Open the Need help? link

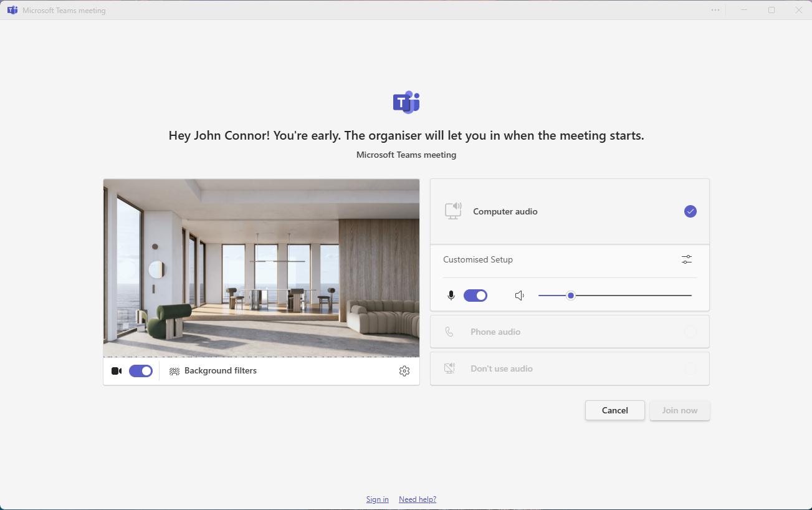pyautogui.click(x=418, y=499)
